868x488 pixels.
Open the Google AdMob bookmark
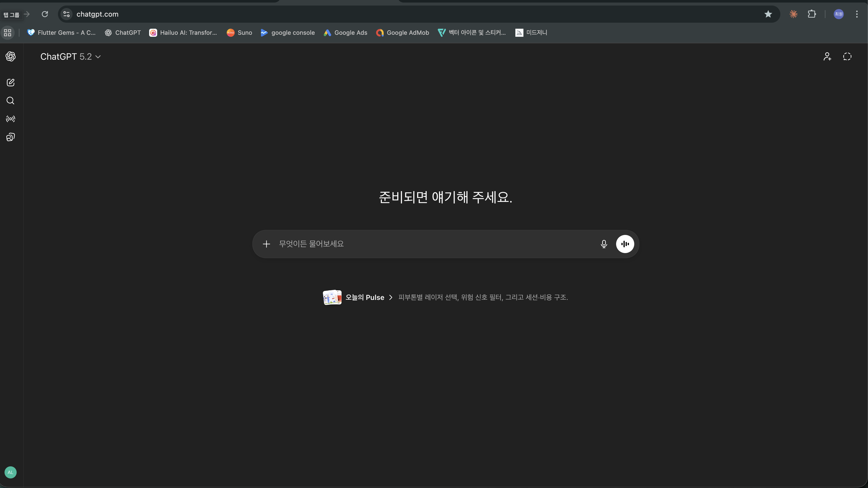point(402,33)
